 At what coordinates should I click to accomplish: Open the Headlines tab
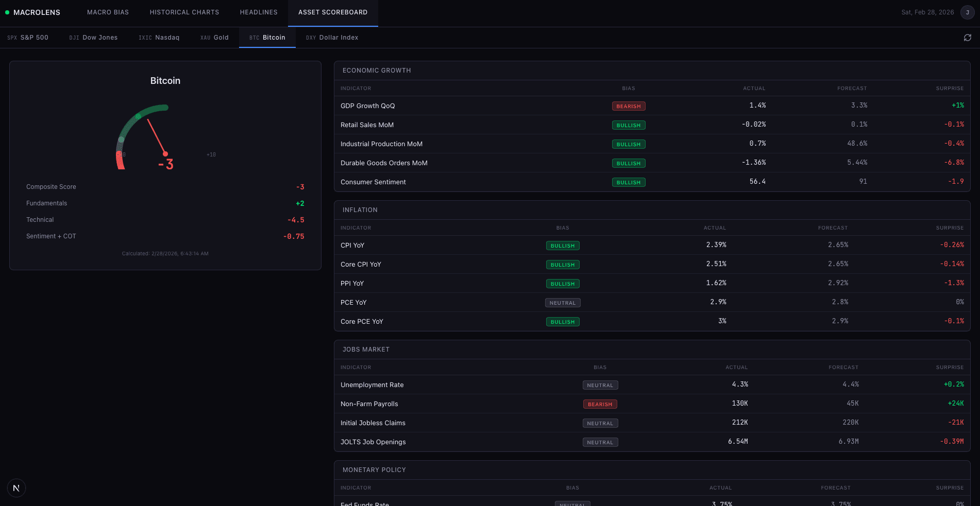tap(258, 12)
